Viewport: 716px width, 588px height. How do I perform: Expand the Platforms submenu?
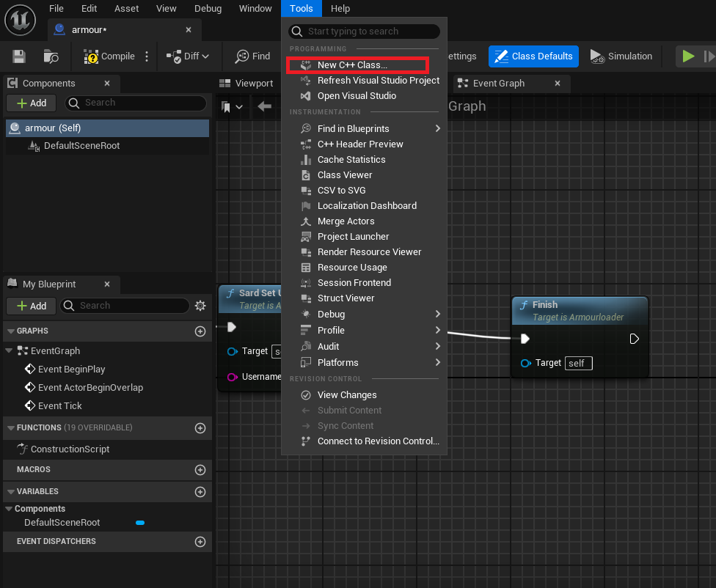[x=364, y=363]
